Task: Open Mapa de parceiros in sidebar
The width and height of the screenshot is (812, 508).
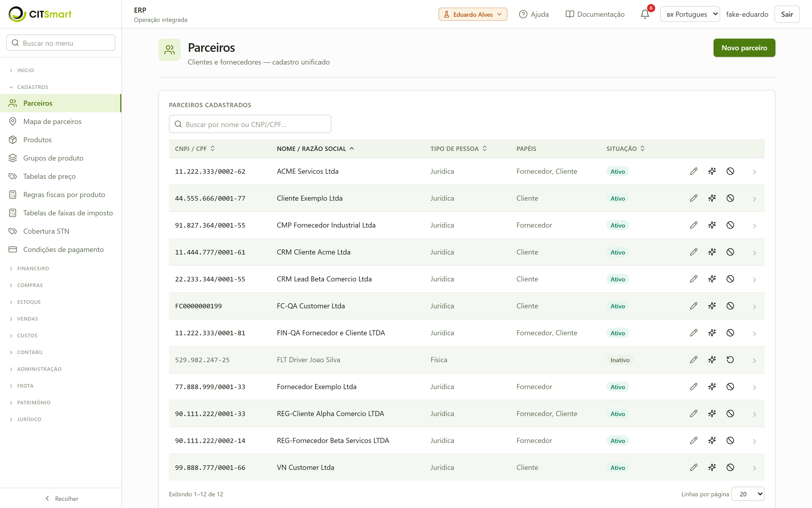Action: (61, 121)
